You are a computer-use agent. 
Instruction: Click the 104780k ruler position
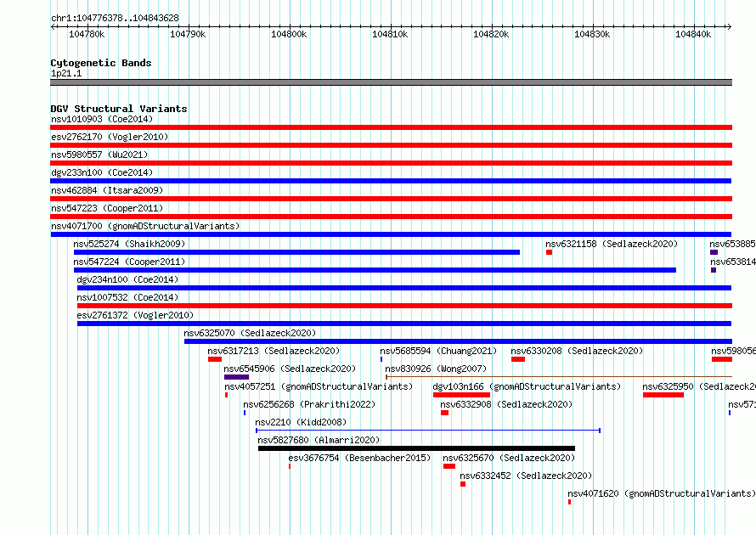tap(87, 34)
